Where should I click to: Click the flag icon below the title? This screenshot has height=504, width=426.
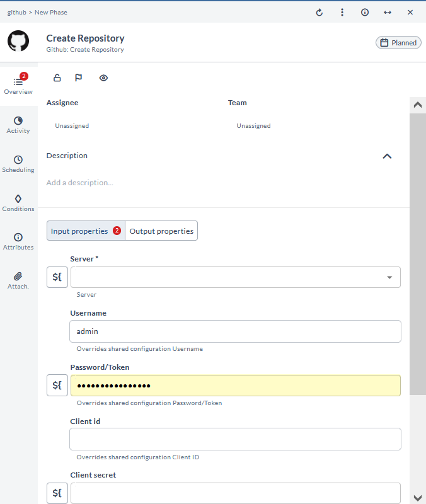pyautogui.click(x=79, y=78)
